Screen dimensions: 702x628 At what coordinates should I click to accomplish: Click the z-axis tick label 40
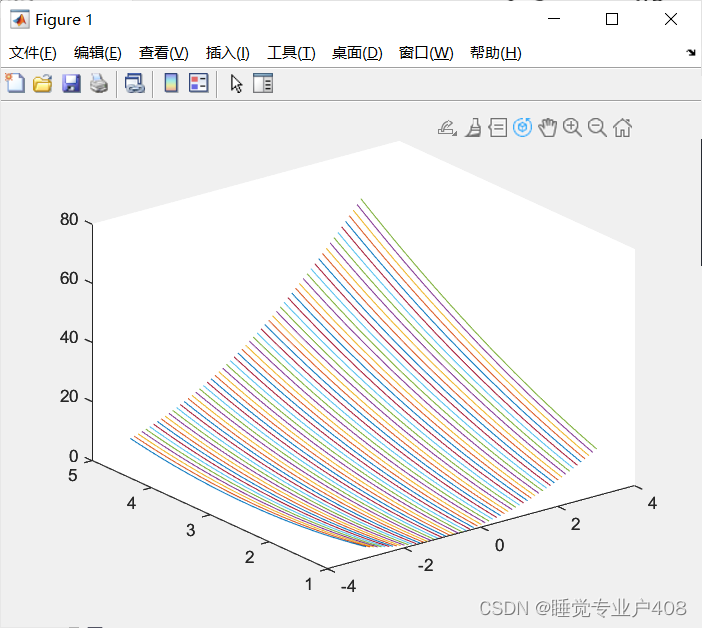69,337
